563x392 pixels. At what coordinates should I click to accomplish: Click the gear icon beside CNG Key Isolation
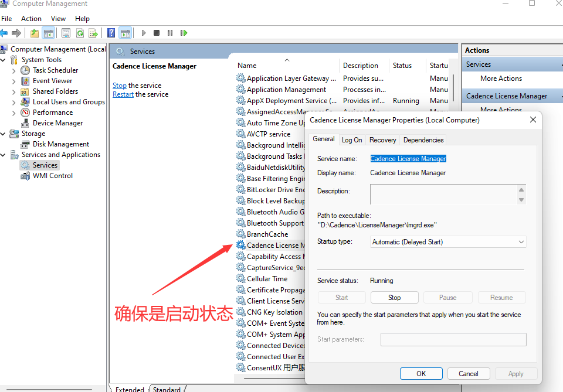[x=240, y=312]
